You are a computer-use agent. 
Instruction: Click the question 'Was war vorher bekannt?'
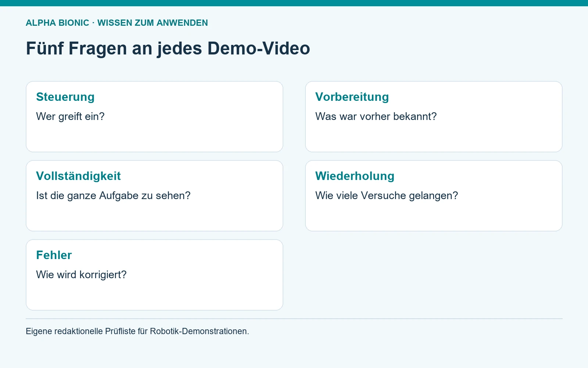[x=376, y=116]
